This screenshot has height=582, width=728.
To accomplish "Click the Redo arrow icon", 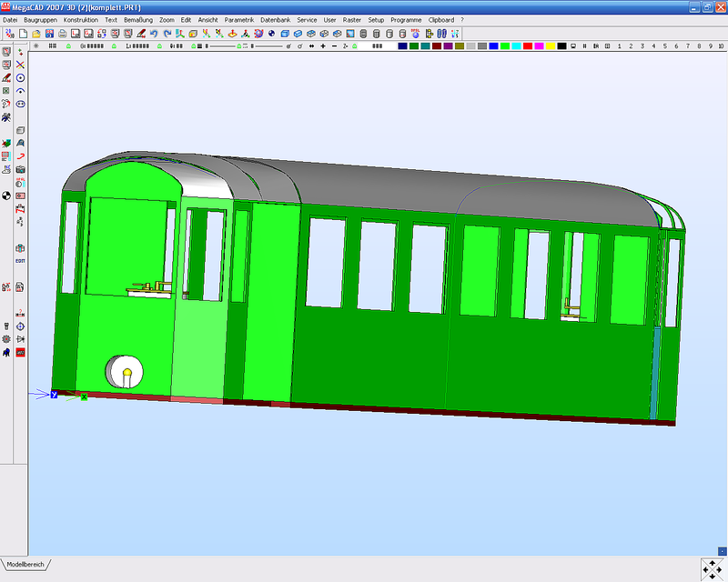I will [x=167, y=34].
